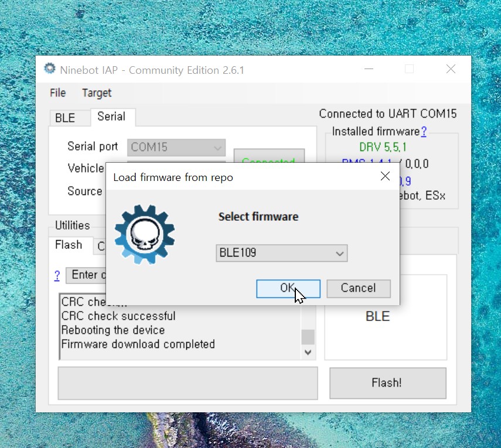Click the Connected button

tap(269, 156)
